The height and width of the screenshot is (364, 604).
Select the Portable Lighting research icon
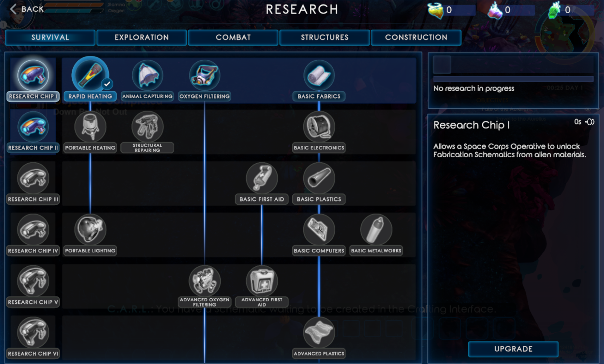(x=90, y=230)
